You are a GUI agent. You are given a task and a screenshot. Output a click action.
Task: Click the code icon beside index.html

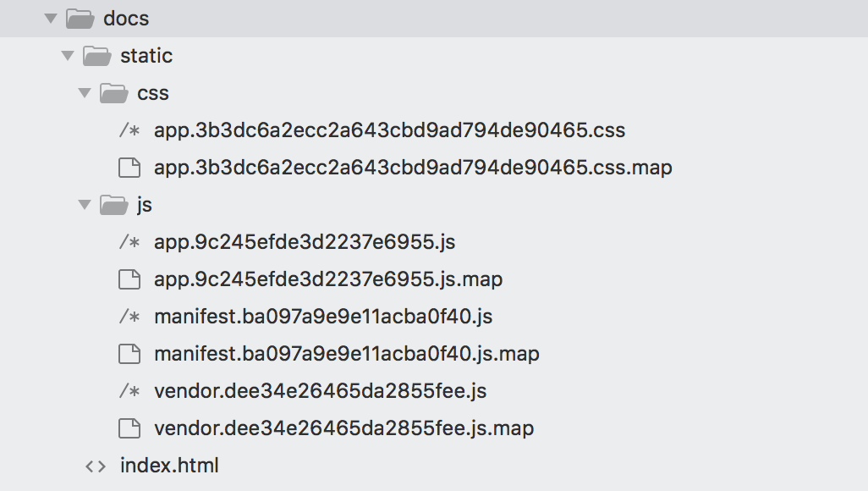tap(96, 466)
